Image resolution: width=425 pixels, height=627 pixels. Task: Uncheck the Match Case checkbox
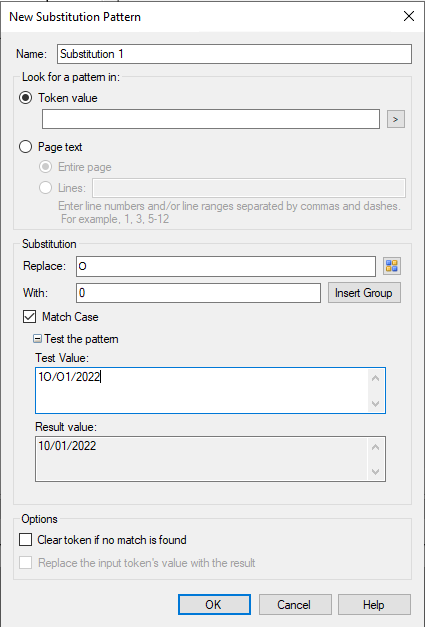(x=29, y=317)
